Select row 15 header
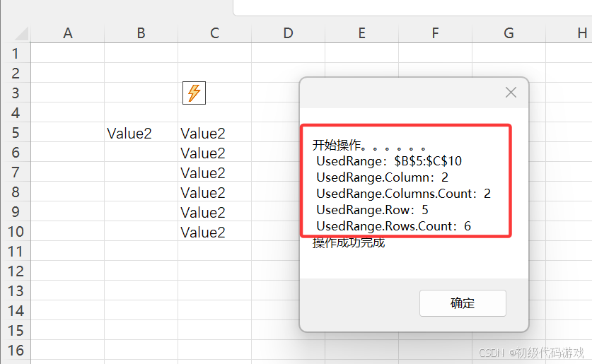592x364 pixels. [16, 331]
